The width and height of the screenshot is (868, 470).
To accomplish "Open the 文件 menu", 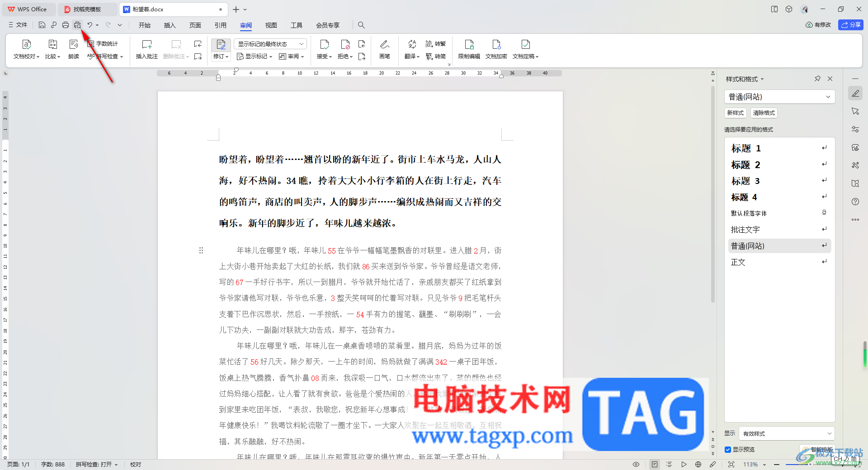I will click(x=18, y=25).
